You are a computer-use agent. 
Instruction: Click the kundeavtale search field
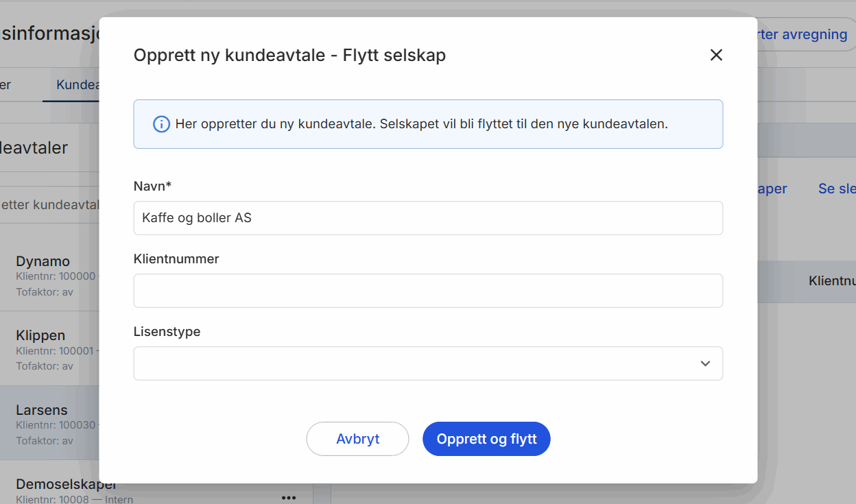(49, 204)
